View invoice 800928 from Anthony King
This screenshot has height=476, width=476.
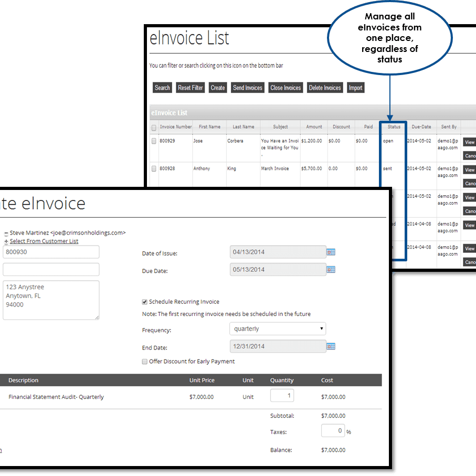point(469,170)
